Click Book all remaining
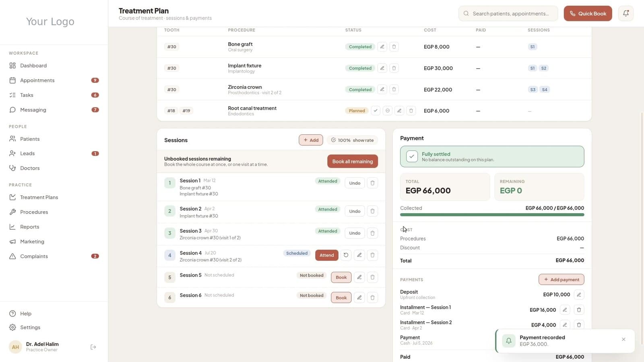 click(353, 161)
